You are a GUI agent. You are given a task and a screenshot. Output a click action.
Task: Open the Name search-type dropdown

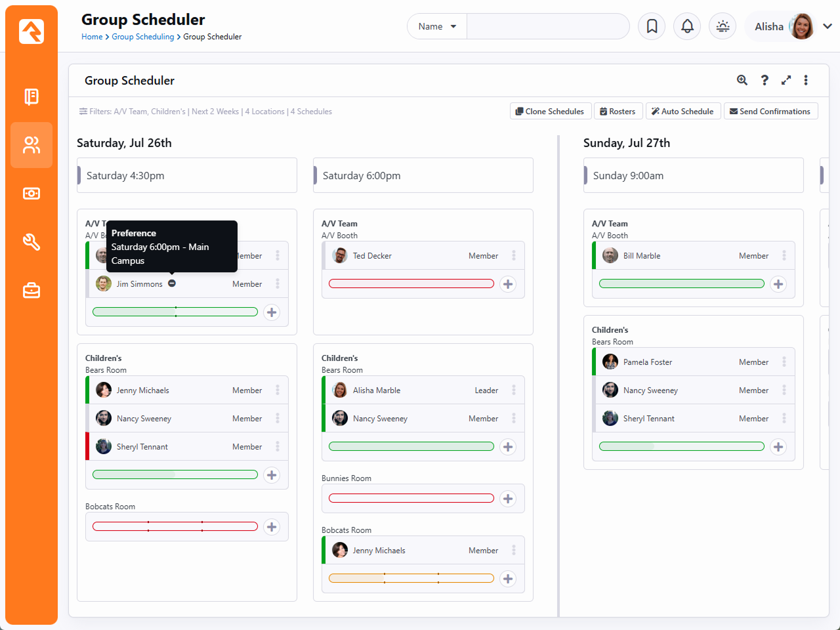coord(437,26)
